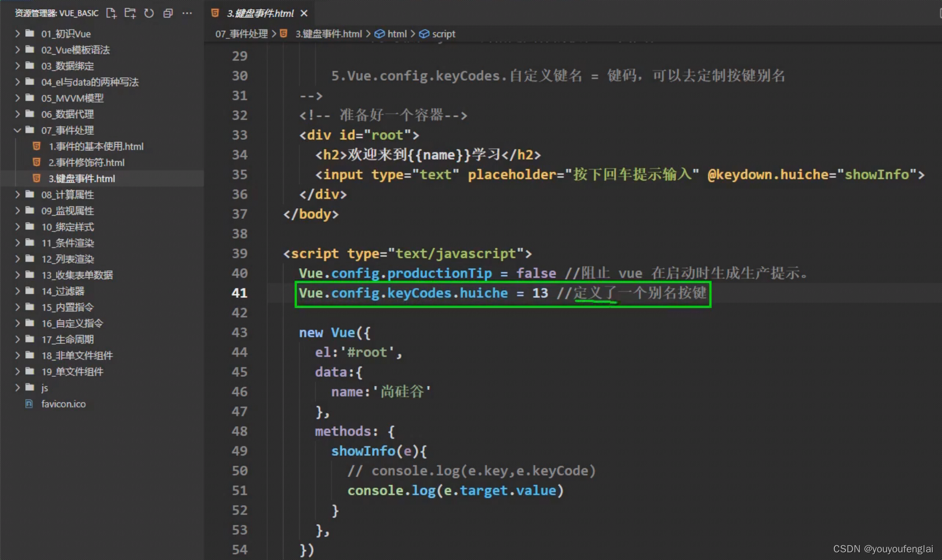The image size is (942, 560).
Task: Click the New Folder icon in explorer header
Action: (130, 13)
